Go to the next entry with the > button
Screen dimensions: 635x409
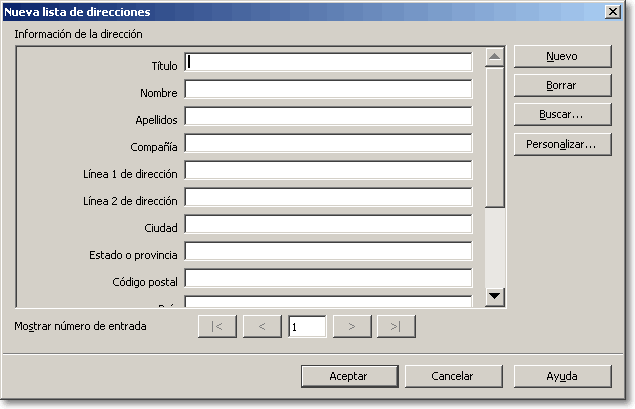pyautogui.click(x=352, y=326)
